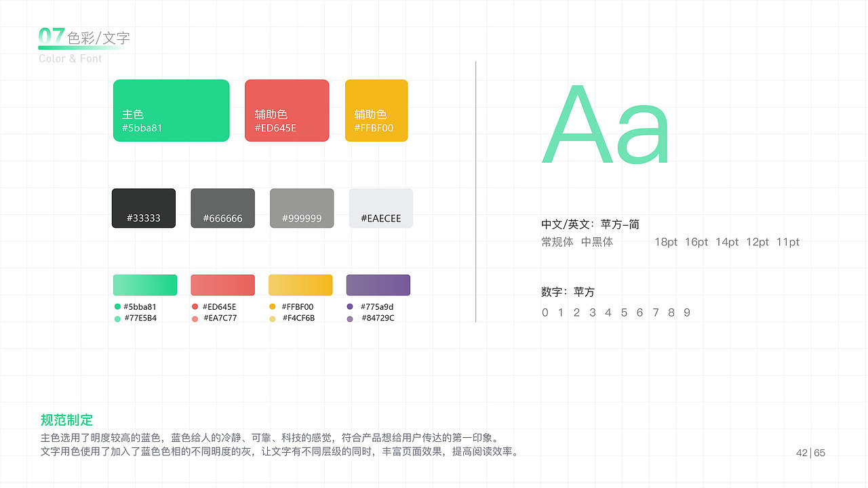Click the #EA7C77 hex code label
The height and width of the screenshot is (488, 868).
(x=220, y=318)
